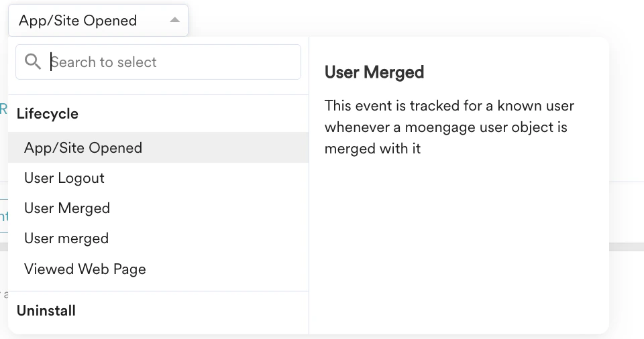The height and width of the screenshot is (339, 644).
Task: Click the divider between list and description
Action: [309, 201]
